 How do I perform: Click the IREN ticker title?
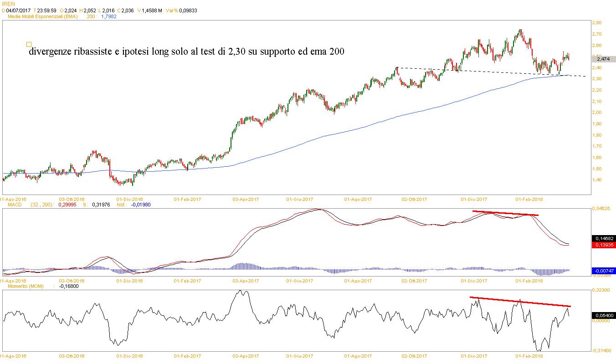[8, 4]
